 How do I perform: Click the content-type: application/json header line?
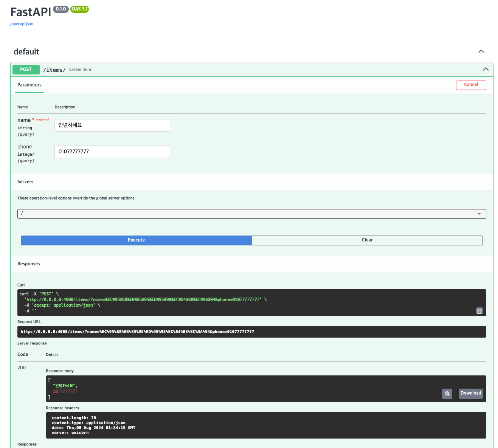click(x=88, y=423)
